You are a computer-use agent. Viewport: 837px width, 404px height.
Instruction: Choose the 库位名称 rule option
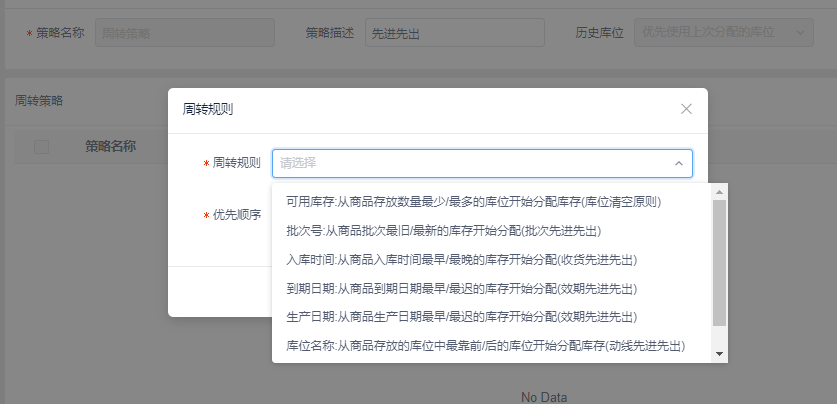[x=493, y=346]
